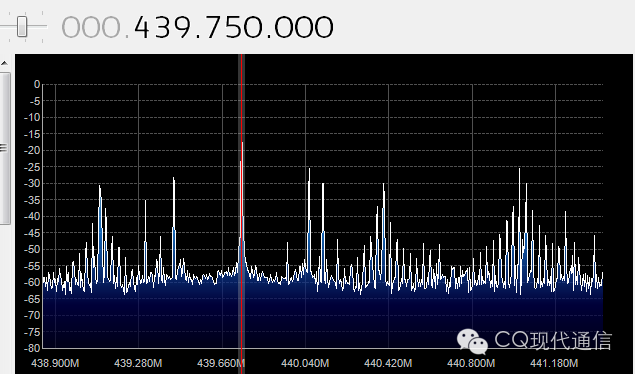Click the 439.660M frequency axis label
Viewport: 635px width, 374px height.
tap(221, 363)
